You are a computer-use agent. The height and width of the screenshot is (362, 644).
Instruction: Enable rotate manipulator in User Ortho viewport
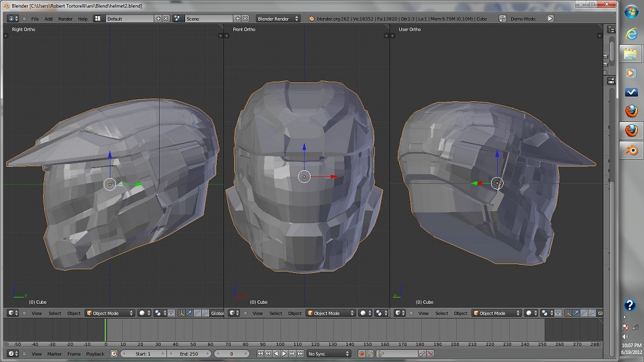(x=584, y=313)
